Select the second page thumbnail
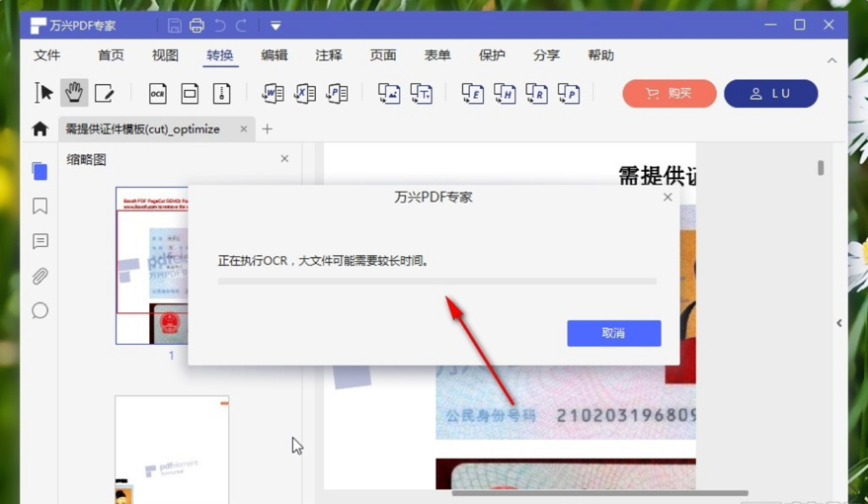 coord(172,450)
